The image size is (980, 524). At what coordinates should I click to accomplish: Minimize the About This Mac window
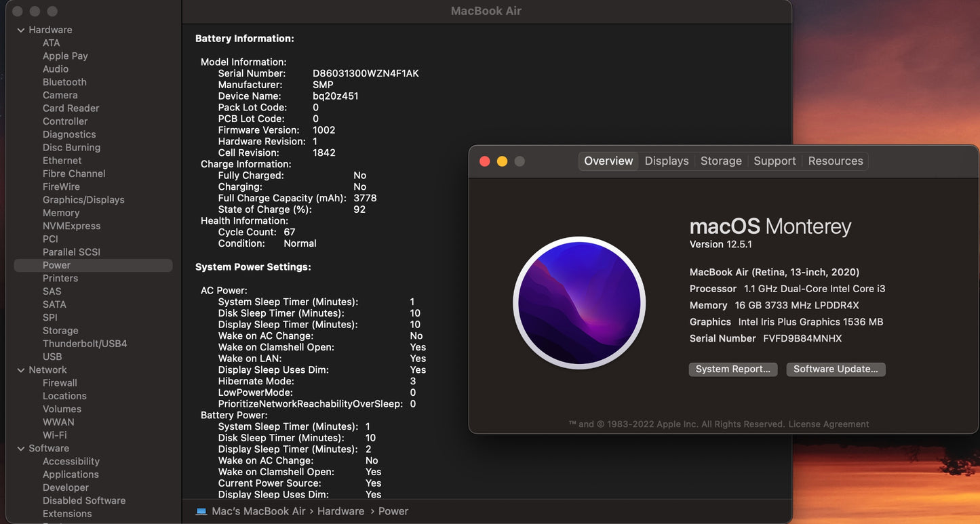coord(502,161)
